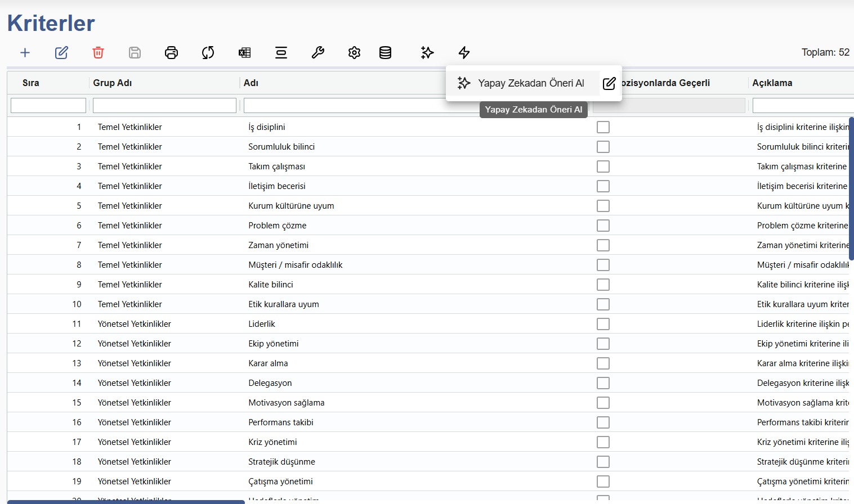
Task: Select Yapay Zekadan Öneri Al menu entry
Action: [522, 83]
